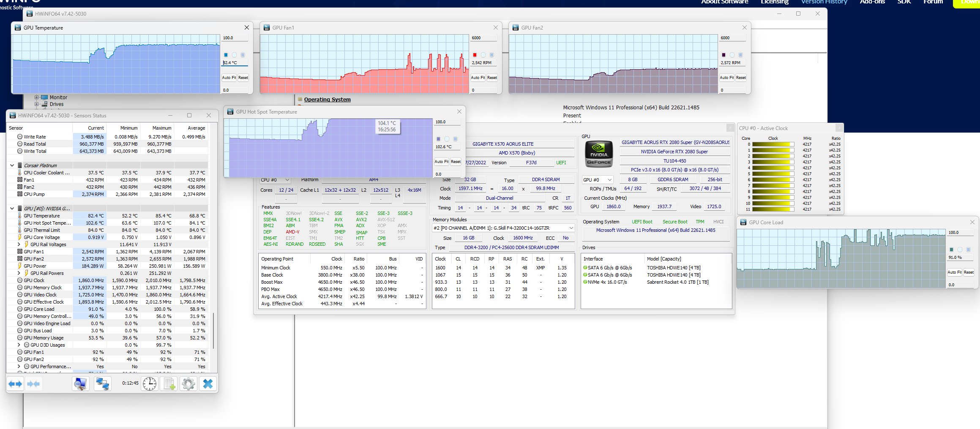Select the red color square in GPU Fan1
Screen dimensions: 980x429
pos(474,55)
